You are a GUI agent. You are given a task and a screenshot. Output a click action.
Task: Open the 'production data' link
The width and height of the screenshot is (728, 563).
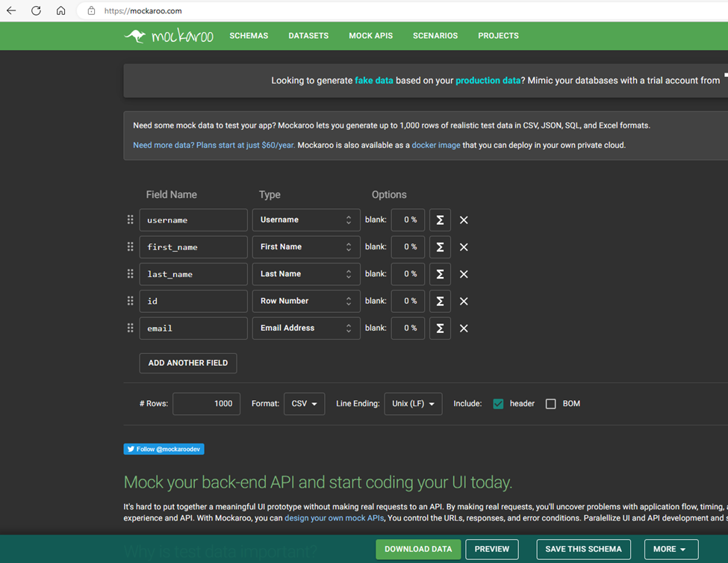(488, 81)
